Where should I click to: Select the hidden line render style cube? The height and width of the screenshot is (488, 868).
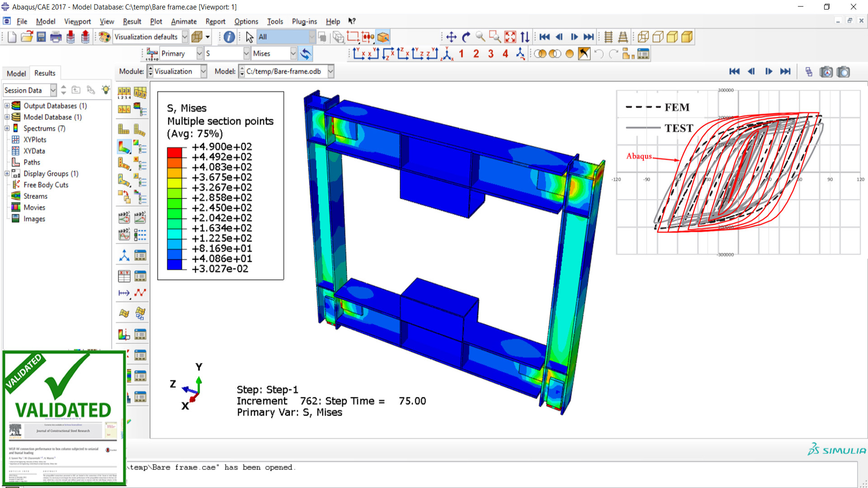pyautogui.click(x=658, y=37)
